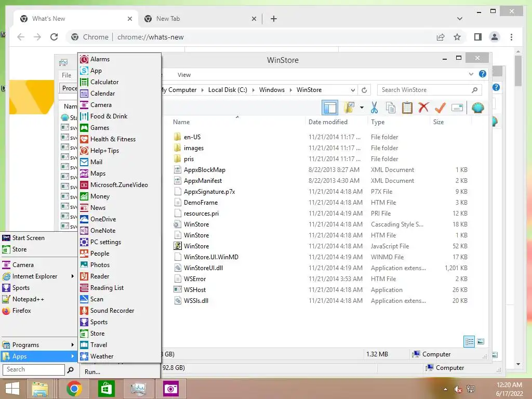
Task: Open the Windows Start button
Action: point(12,389)
